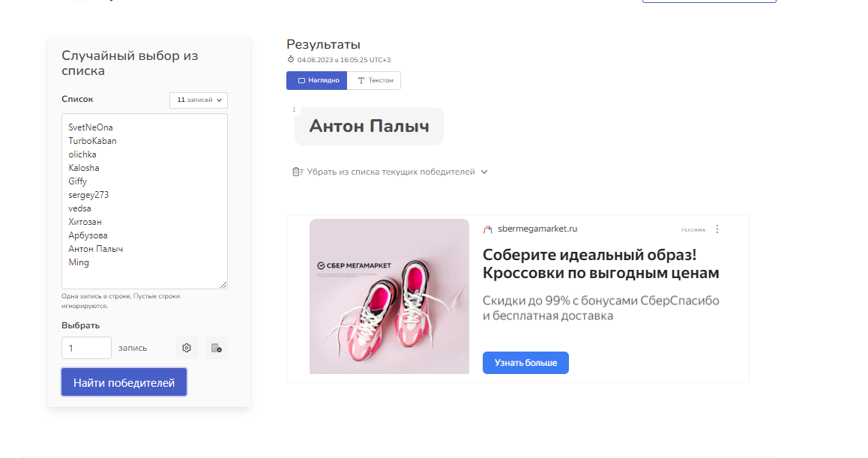Click 'Узнать больше' ad button
This screenshot has width=868, height=458.
(525, 363)
